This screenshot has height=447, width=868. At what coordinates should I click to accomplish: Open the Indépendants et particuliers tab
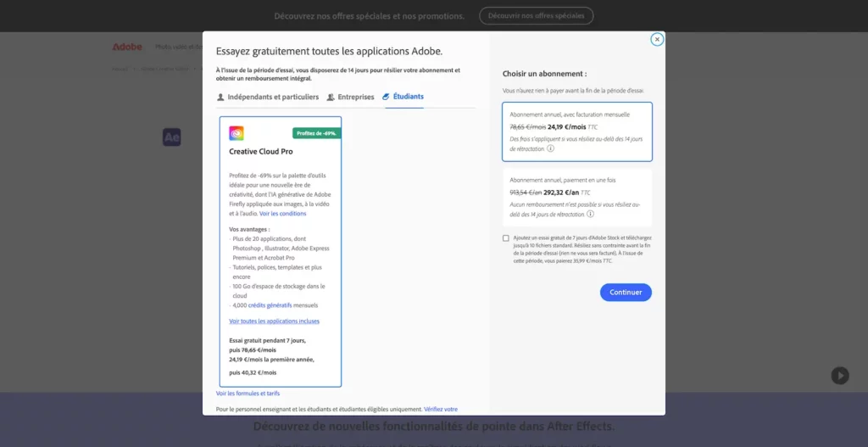pyautogui.click(x=267, y=97)
